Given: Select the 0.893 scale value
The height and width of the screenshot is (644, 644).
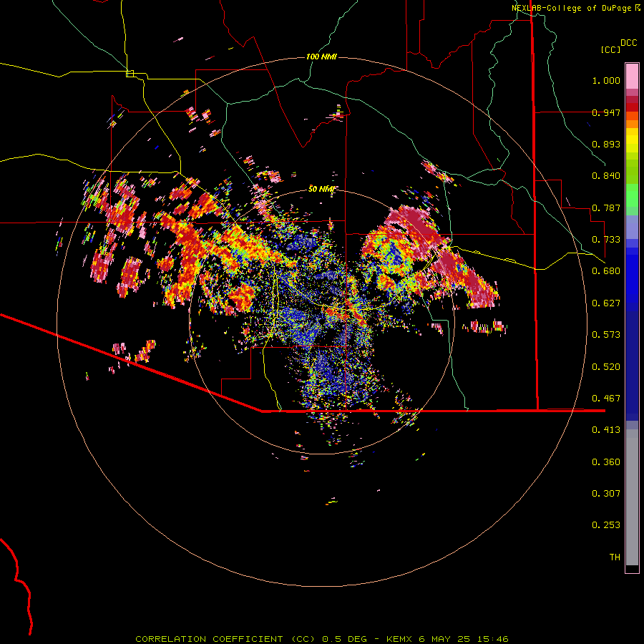Looking at the screenshot, I should coord(606,144).
